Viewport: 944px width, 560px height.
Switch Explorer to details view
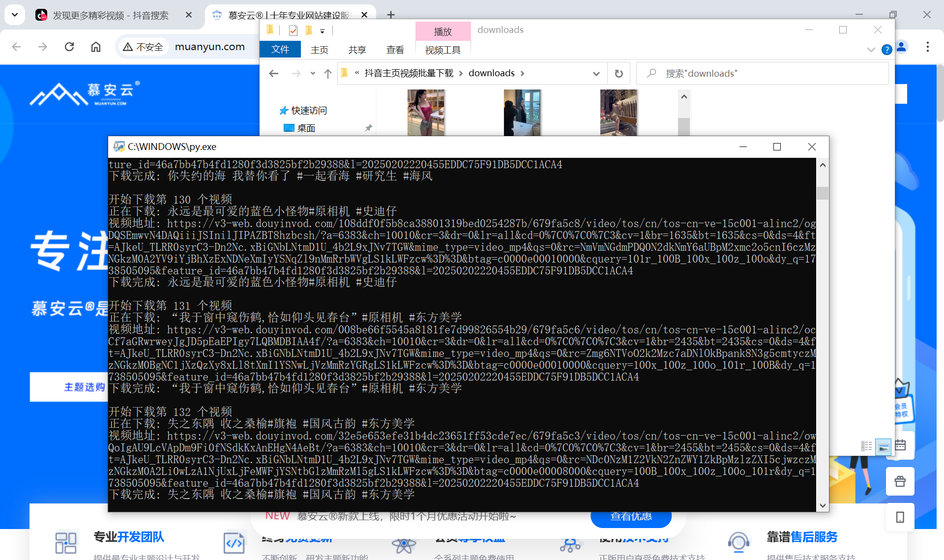(866, 446)
